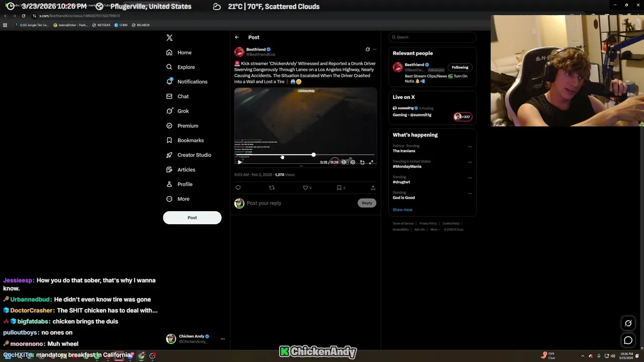The height and width of the screenshot is (362, 644).
Task: Open options for #MondayMania trend
Action: (470, 162)
